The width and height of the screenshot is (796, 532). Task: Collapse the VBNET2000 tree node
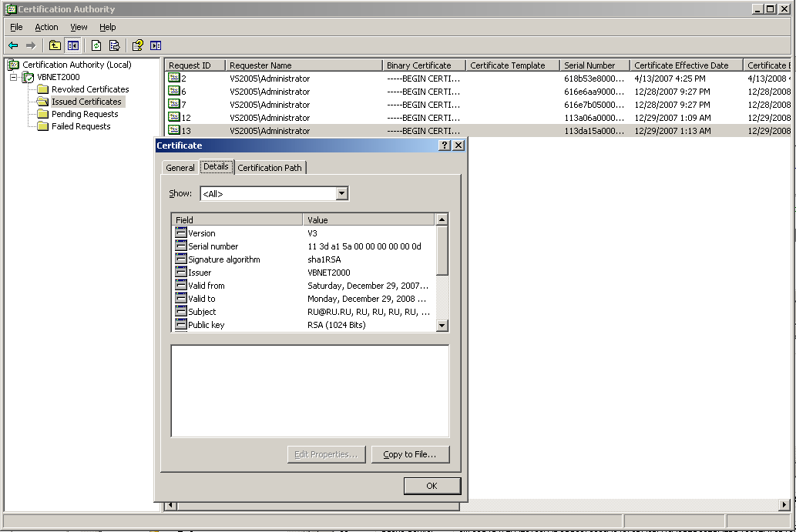(x=14, y=77)
